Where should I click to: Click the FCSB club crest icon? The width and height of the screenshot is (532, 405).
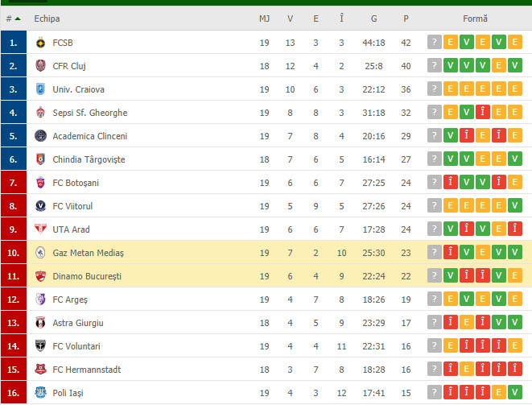point(40,43)
